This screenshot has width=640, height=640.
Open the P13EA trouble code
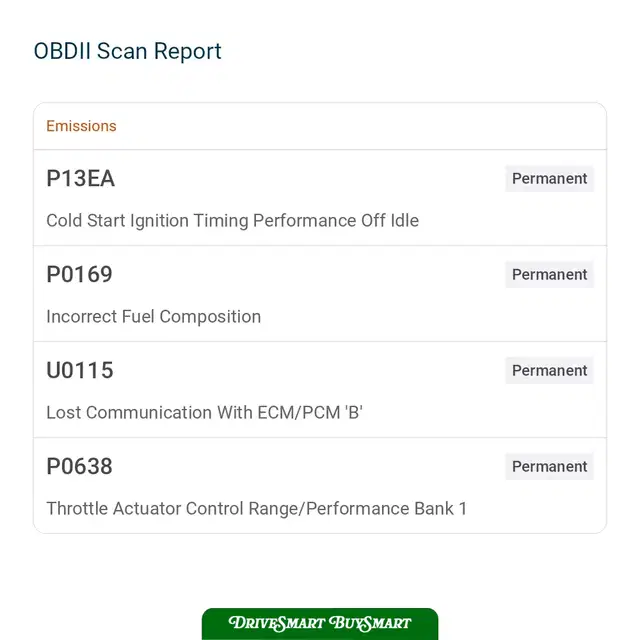point(80,178)
